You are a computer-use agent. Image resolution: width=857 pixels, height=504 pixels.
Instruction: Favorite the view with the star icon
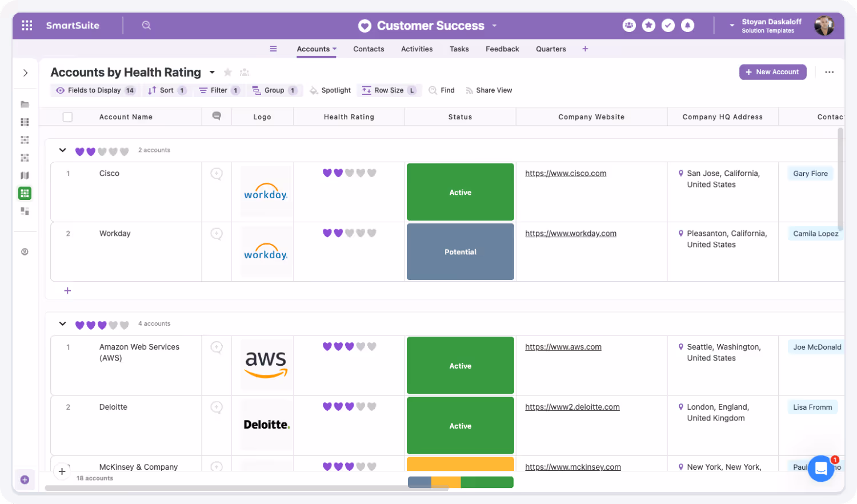point(227,72)
